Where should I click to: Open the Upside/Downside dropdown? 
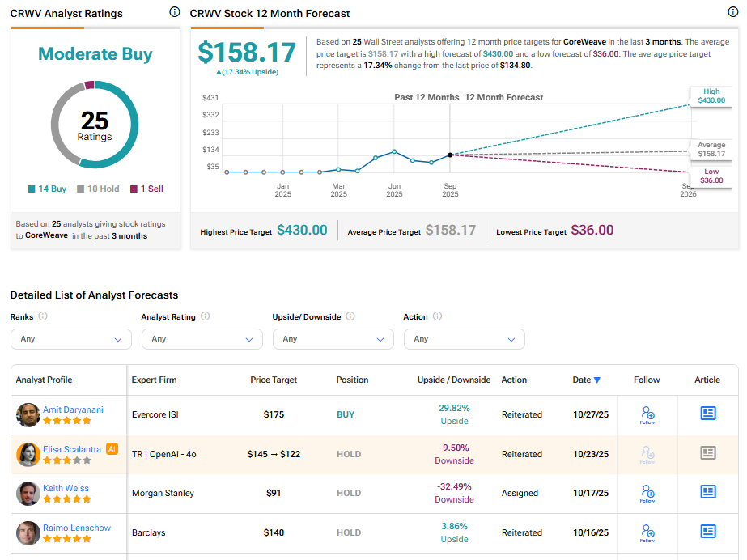pyautogui.click(x=333, y=339)
